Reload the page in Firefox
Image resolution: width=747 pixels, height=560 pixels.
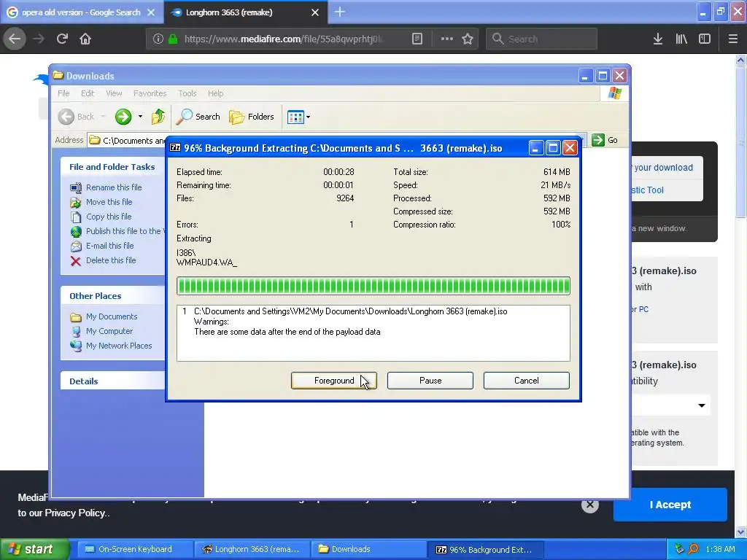tap(62, 39)
